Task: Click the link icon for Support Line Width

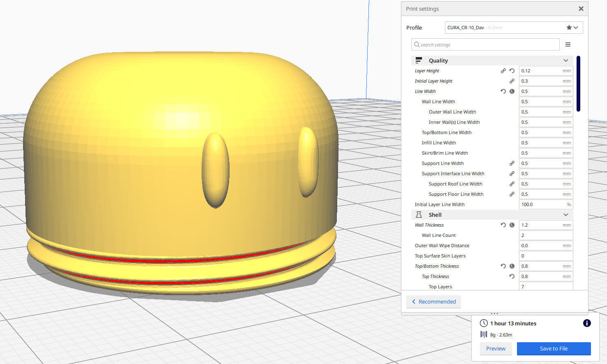Action: pyautogui.click(x=512, y=163)
